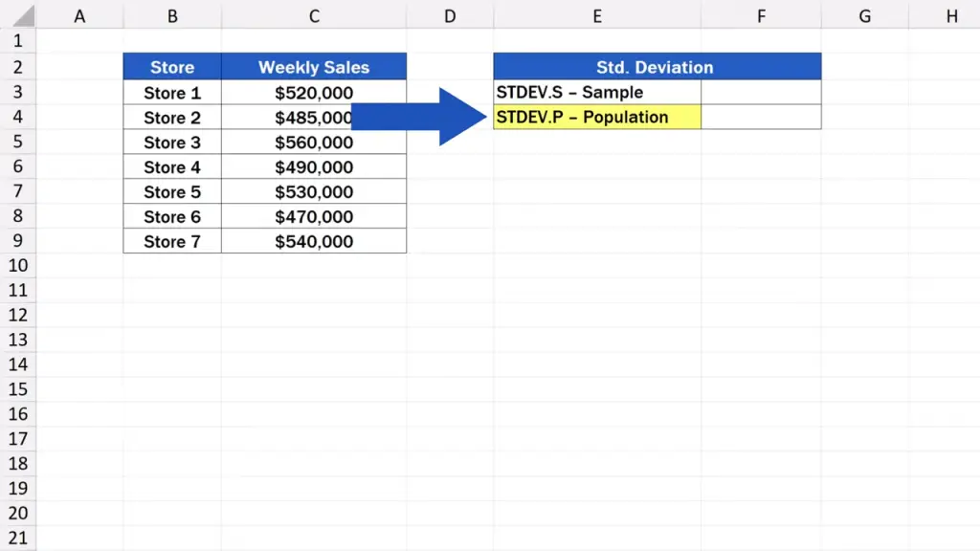Click the Store table header cell

(172, 67)
